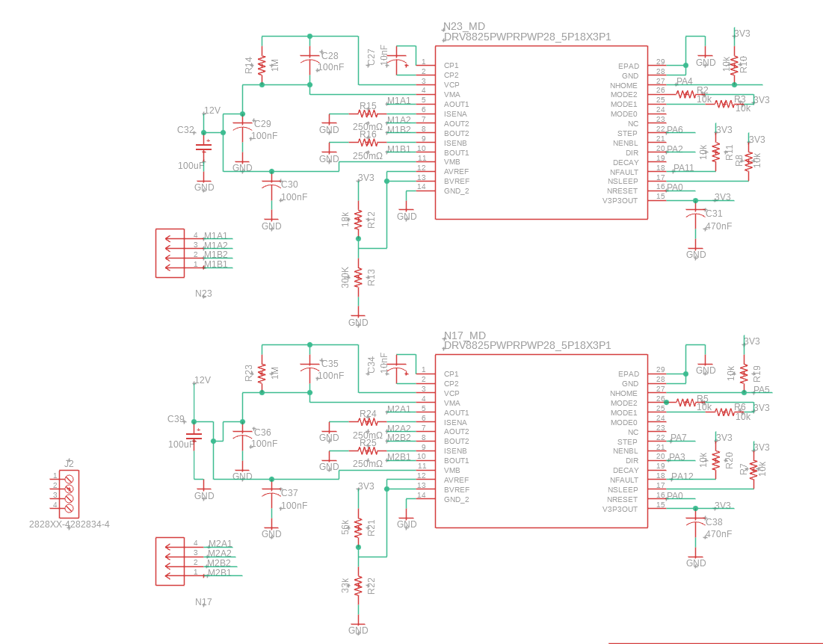Select the 12V supply label near C32
The height and width of the screenshot is (644, 823).
point(211,110)
